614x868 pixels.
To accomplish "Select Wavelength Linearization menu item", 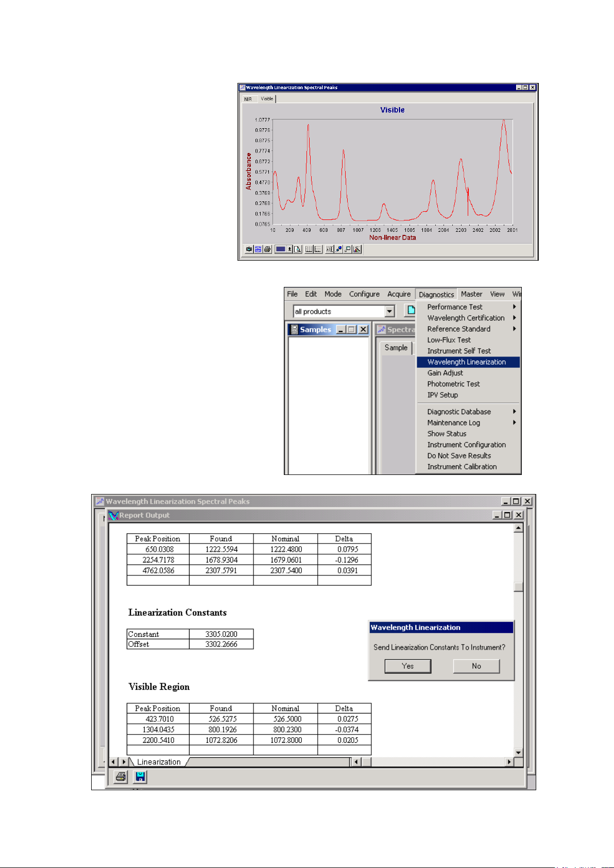I will [x=467, y=362].
